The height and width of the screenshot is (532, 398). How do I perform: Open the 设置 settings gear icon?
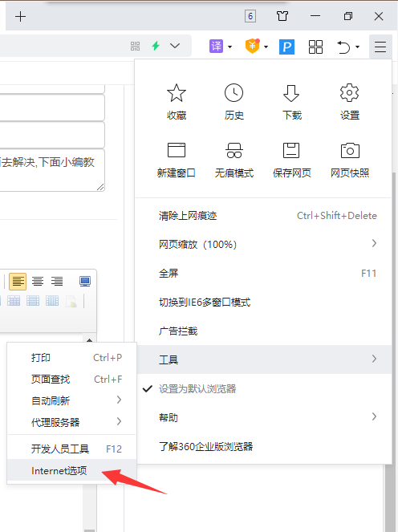(350, 93)
